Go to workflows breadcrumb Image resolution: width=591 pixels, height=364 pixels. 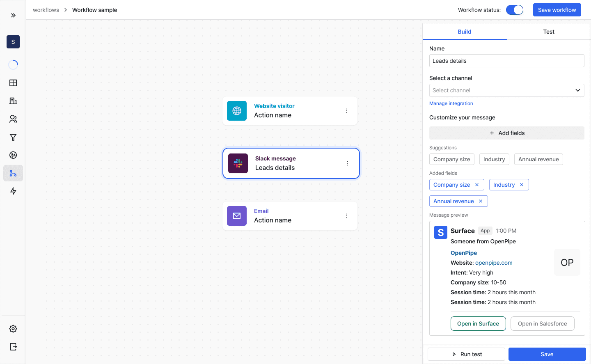click(46, 10)
